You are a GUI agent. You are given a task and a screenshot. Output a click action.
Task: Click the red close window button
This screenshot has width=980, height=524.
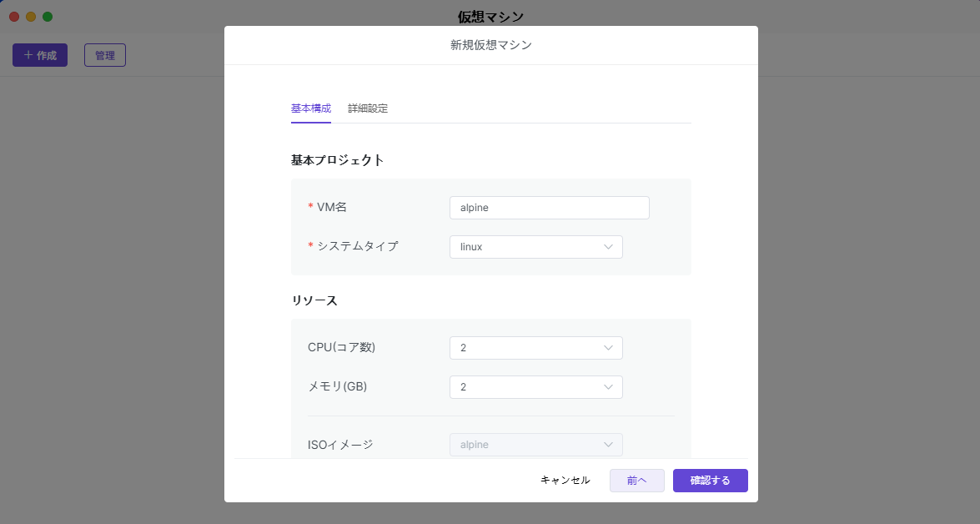click(14, 17)
